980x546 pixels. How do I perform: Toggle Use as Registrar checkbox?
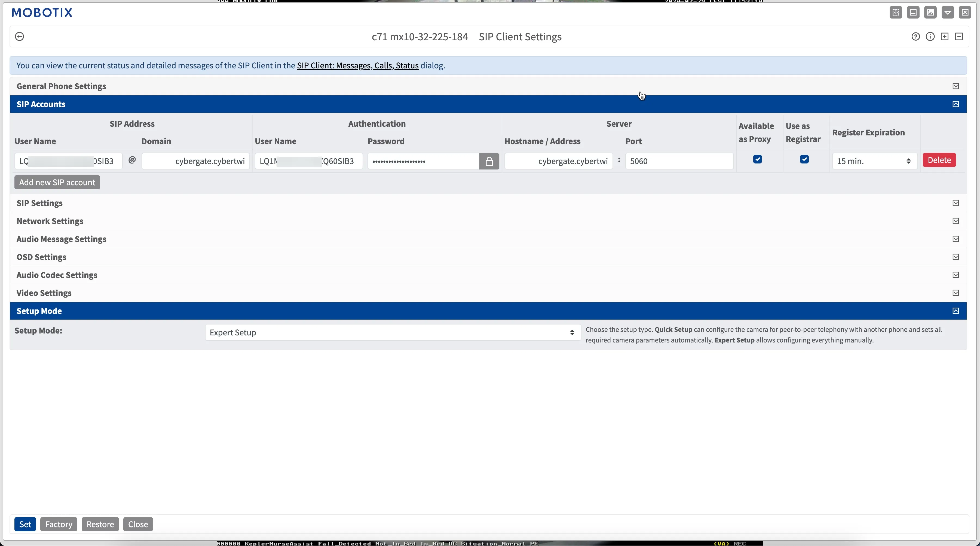coord(804,159)
